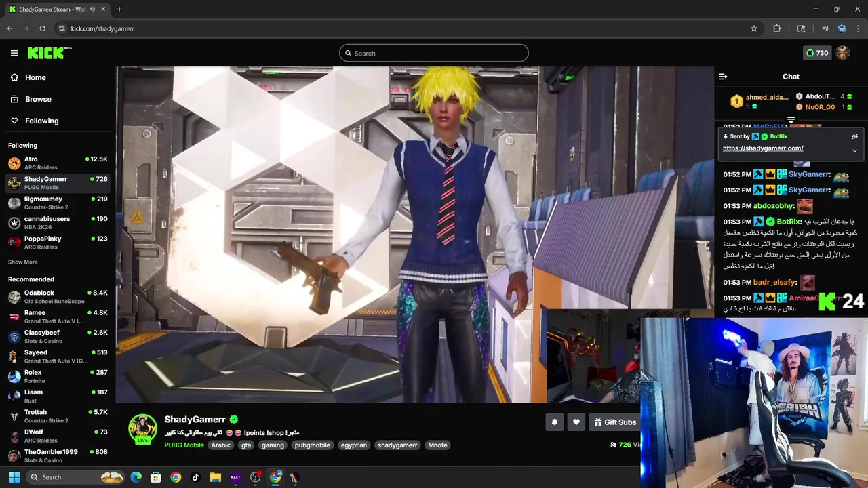Open a new browser tab
This screenshot has height=488, width=868.
pyautogui.click(x=119, y=9)
